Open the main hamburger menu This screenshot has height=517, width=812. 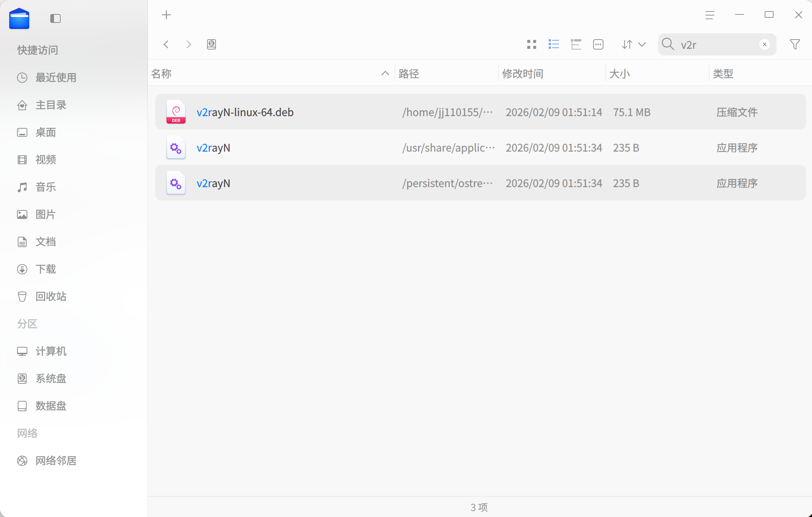709,15
